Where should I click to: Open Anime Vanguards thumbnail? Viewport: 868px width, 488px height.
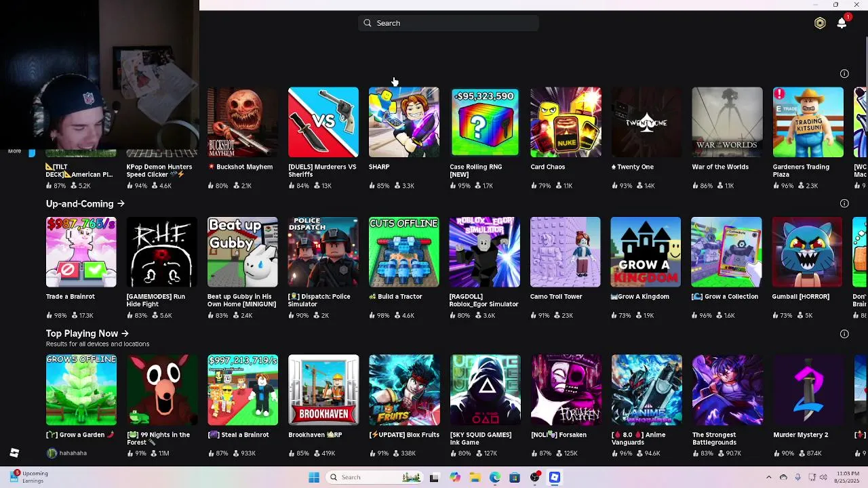[646, 390]
